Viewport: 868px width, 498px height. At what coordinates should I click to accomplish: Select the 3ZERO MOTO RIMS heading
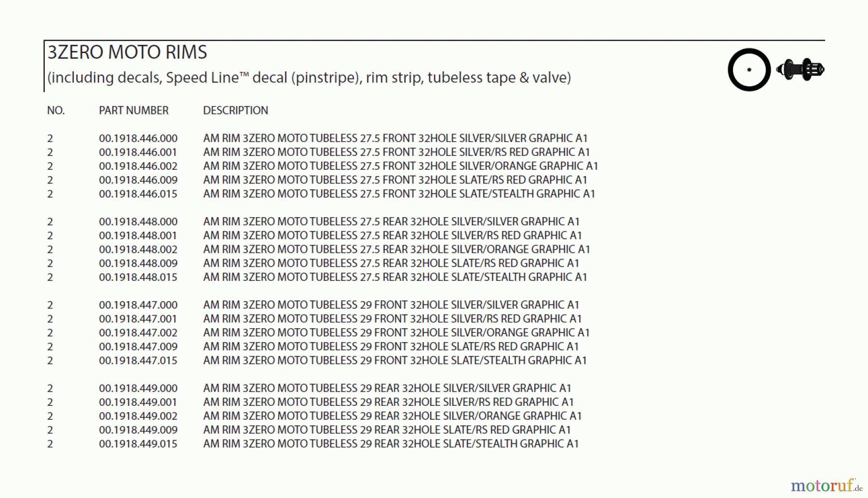coord(127,52)
